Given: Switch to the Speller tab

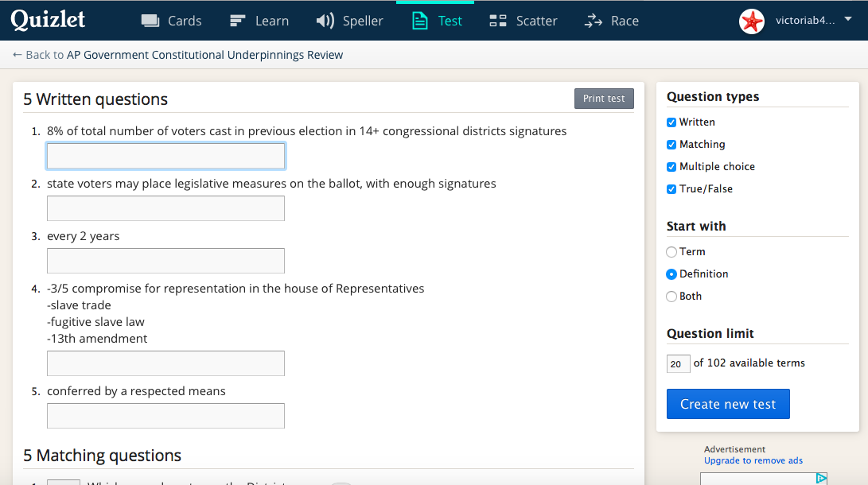Looking at the screenshot, I should (x=363, y=21).
